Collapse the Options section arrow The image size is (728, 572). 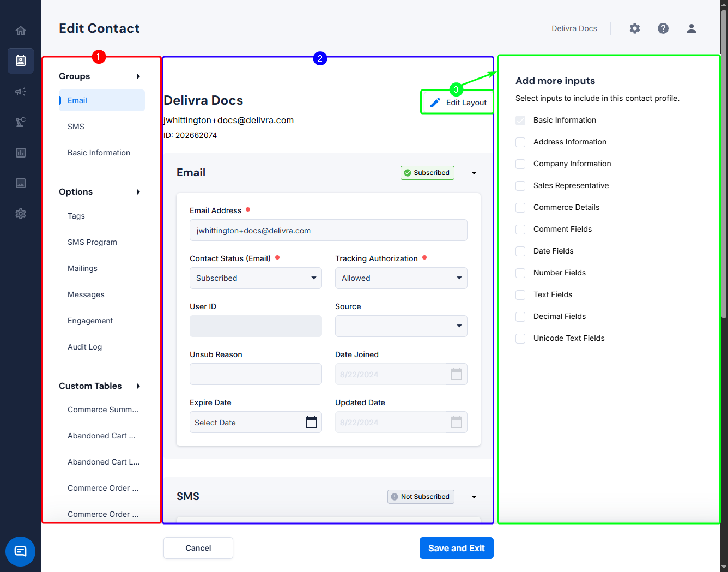coord(138,192)
